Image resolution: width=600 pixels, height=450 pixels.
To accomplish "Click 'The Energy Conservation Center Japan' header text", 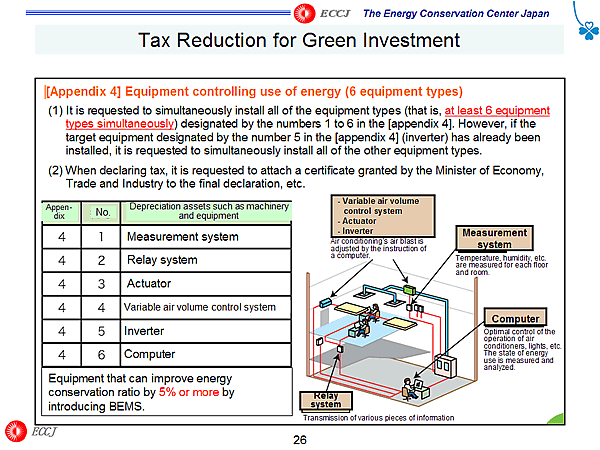I will (456, 13).
